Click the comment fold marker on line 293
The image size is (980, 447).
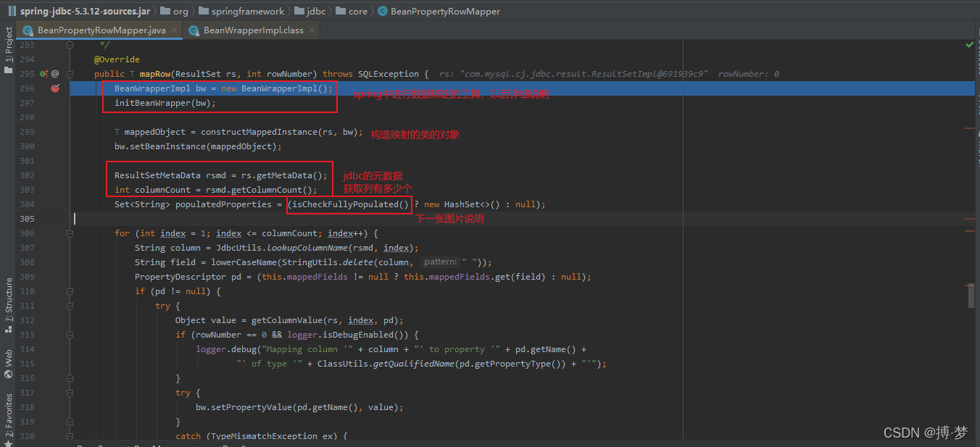click(70, 45)
